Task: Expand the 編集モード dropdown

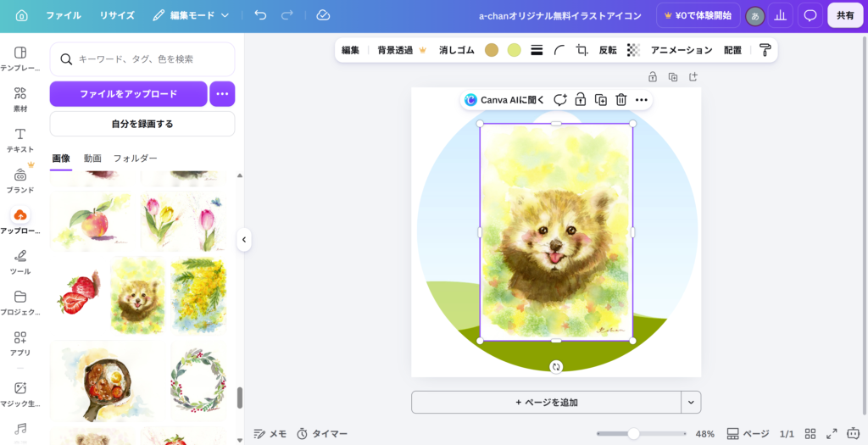Action: pos(191,15)
